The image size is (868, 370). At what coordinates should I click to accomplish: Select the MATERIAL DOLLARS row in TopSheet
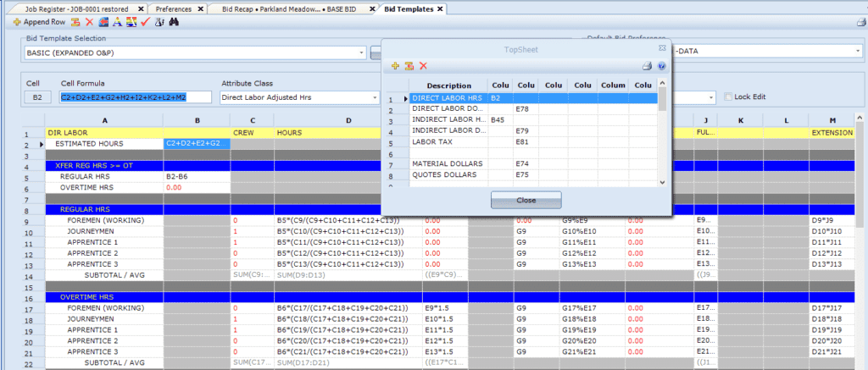[521, 164]
